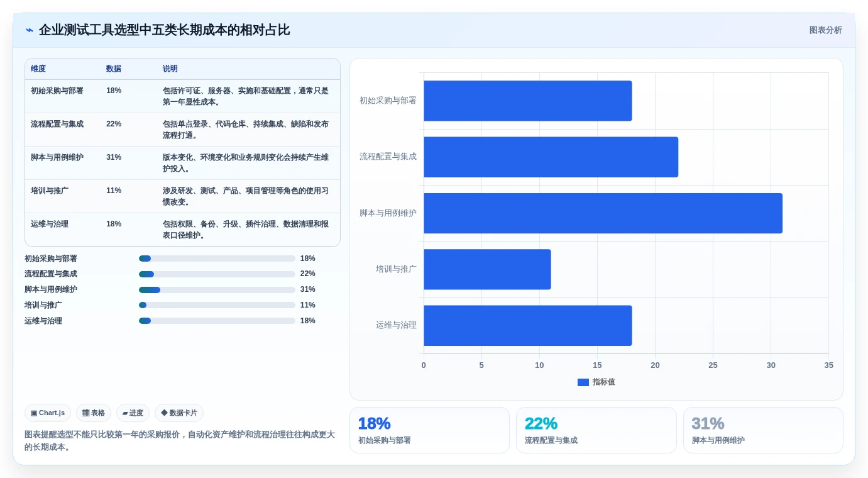Click the 11% label beside progress bar
The image size is (868, 478).
click(308, 305)
